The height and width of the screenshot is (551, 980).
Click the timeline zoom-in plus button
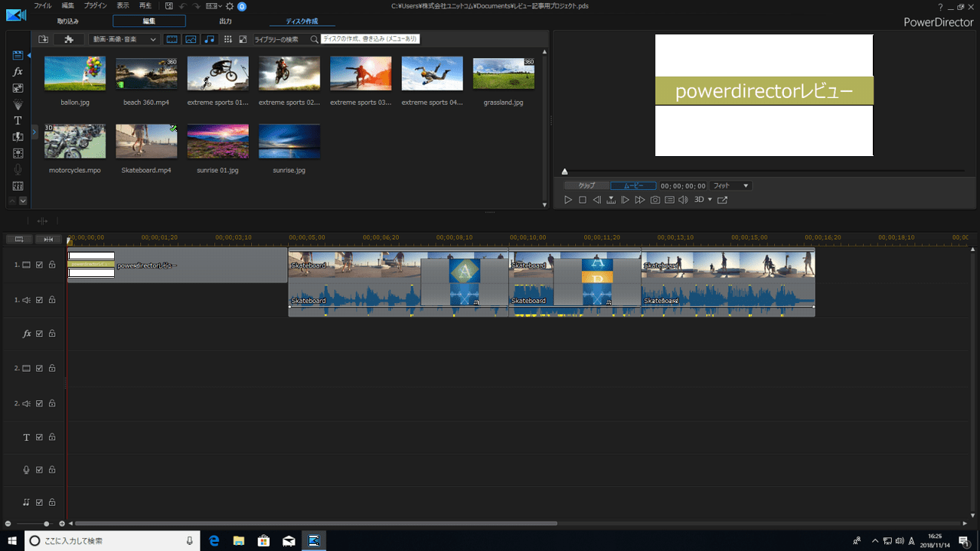62,523
